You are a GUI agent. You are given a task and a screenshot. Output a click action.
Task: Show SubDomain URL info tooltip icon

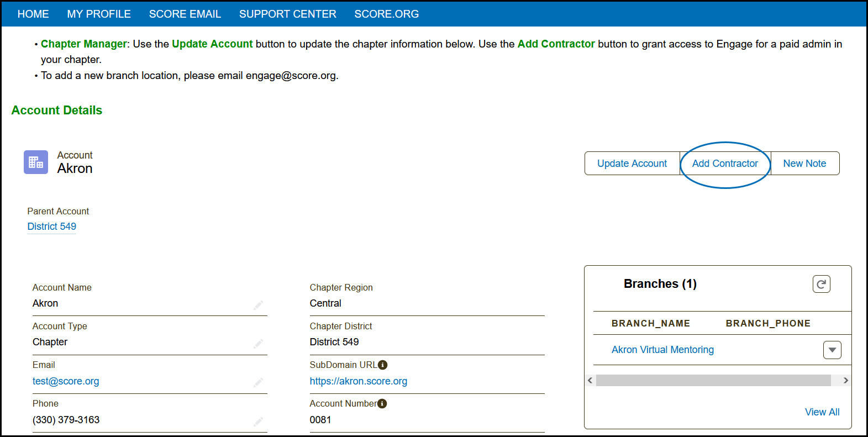383,365
